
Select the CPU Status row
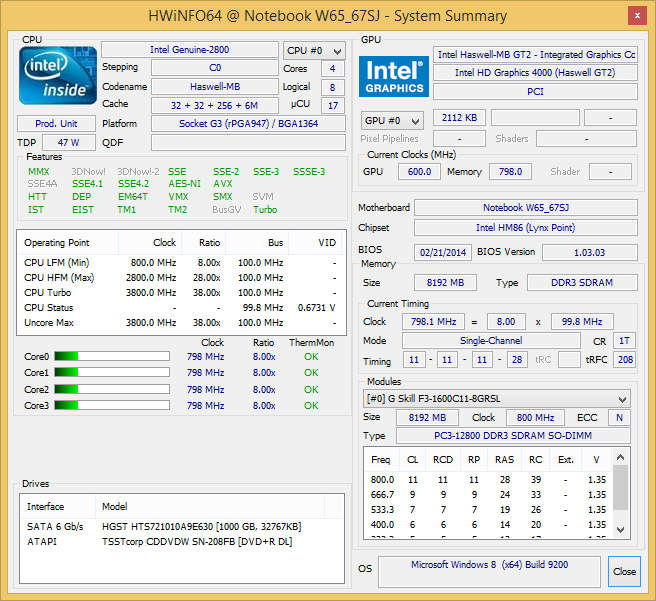click(181, 308)
